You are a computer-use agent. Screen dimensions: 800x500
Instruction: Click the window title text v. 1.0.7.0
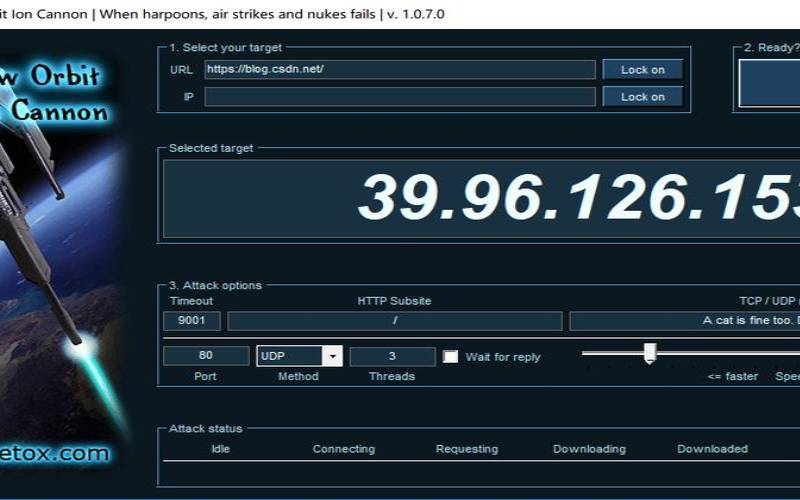pos(415,14)
